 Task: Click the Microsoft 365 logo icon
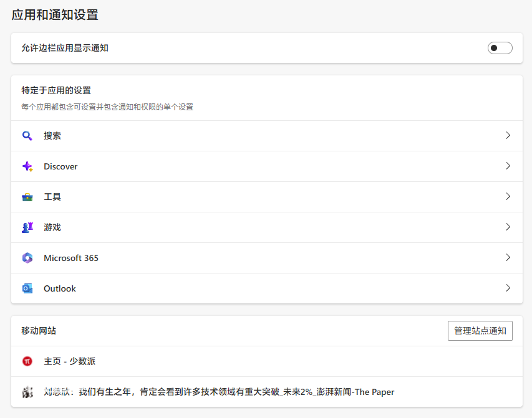click(27, 258)
